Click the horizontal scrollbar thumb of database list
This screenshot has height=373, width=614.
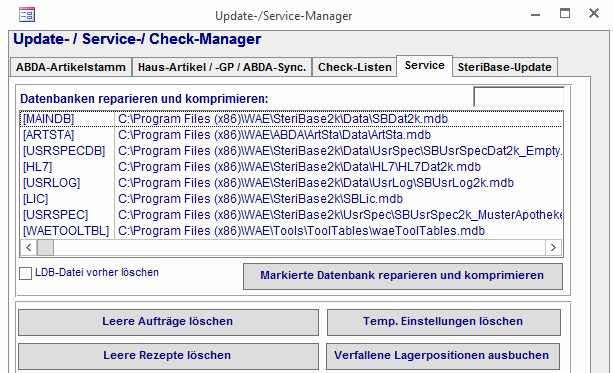(45, 247)
